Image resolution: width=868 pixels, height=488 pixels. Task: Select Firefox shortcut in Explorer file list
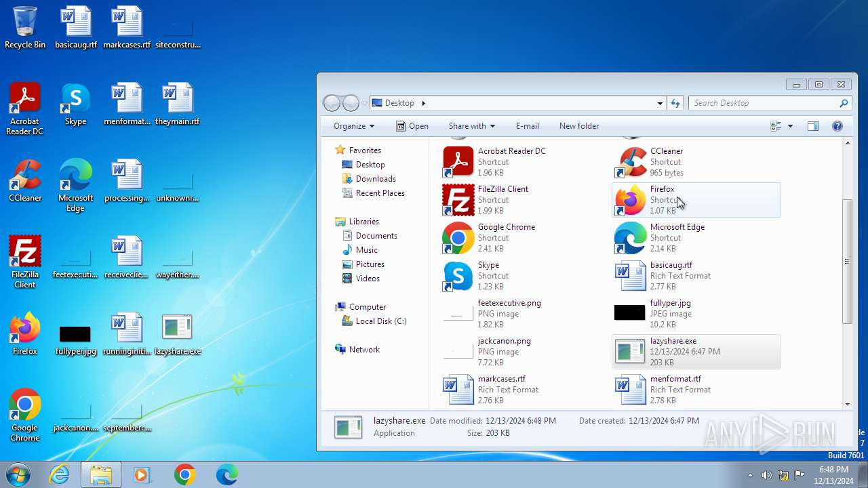point(696,200)
